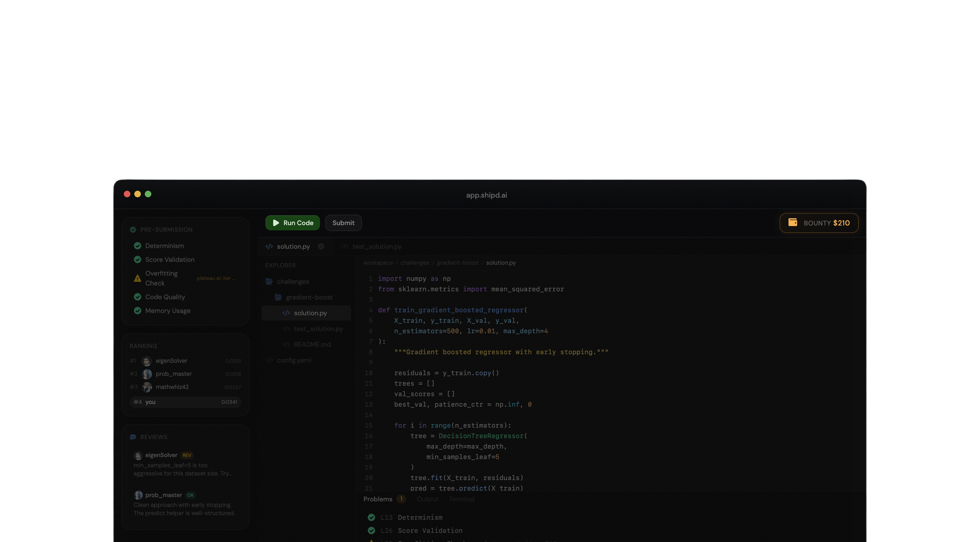Viewport: 980px width, 542px height.
Task: Open prob_master ranking row
Action: pos(185,374)
